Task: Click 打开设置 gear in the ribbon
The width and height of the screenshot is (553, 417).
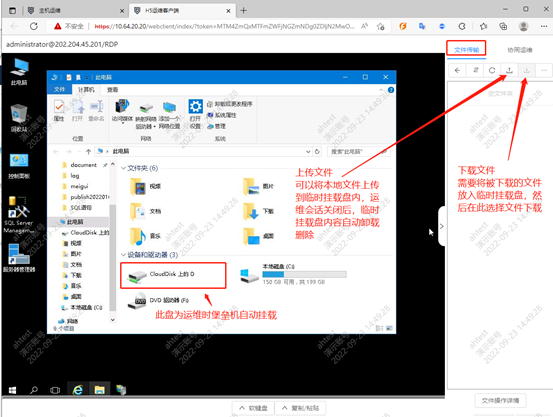Action: [x=195, y=114]
